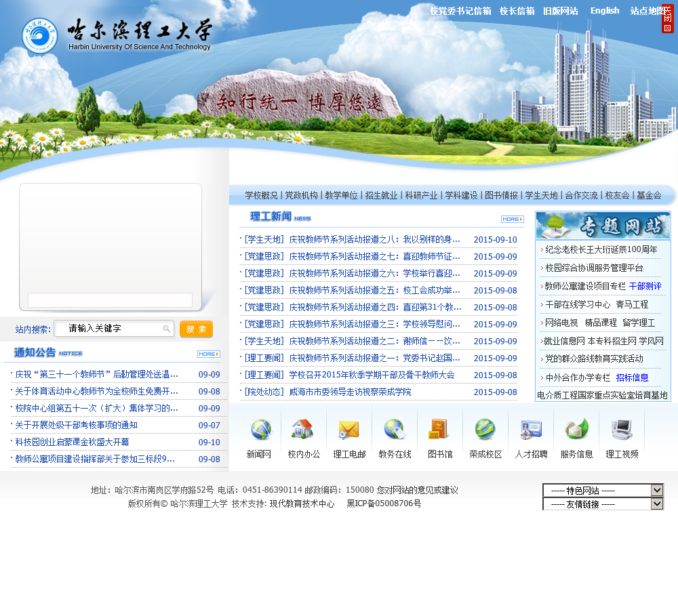
Task: Open the 理工视频 computer icon
Action: pos(622,429)
